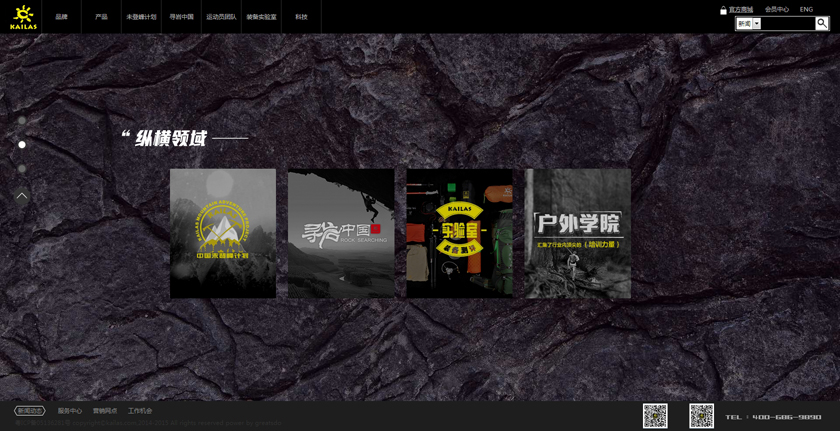Open the Kailas 实验室 badge card
Screen dimensions: 840x431
coord(459,233)
